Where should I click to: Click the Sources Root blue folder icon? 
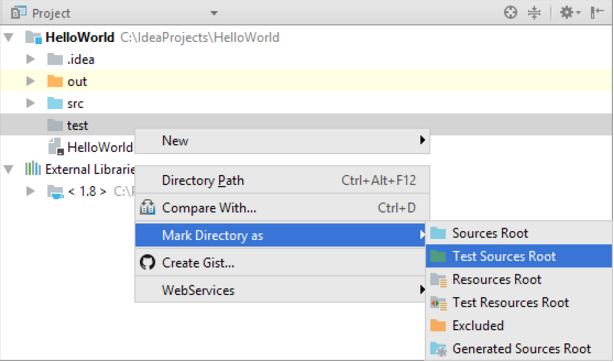438,233
